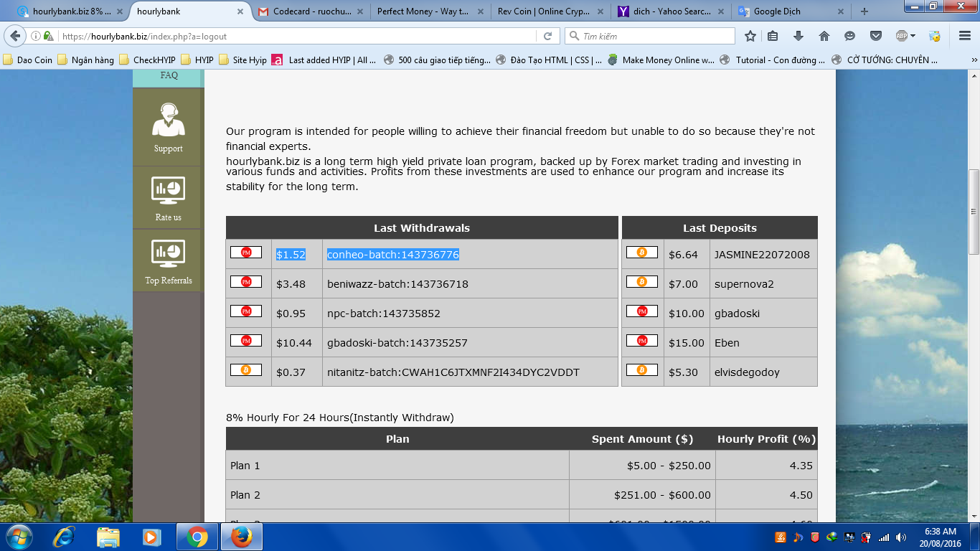980x551 pixels.
Task: Click the Firefox taskbar button
Action: click(242, 537)
